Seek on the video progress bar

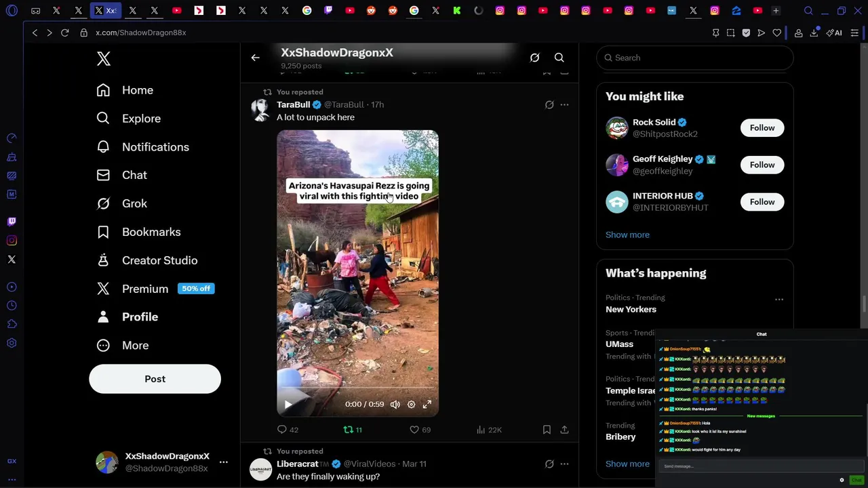[357, 388]
